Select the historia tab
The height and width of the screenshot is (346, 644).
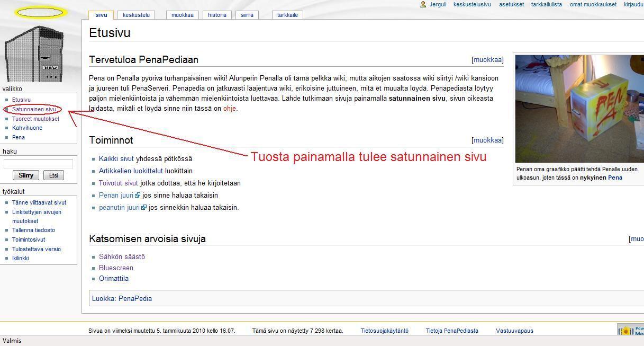coord(217,15)
